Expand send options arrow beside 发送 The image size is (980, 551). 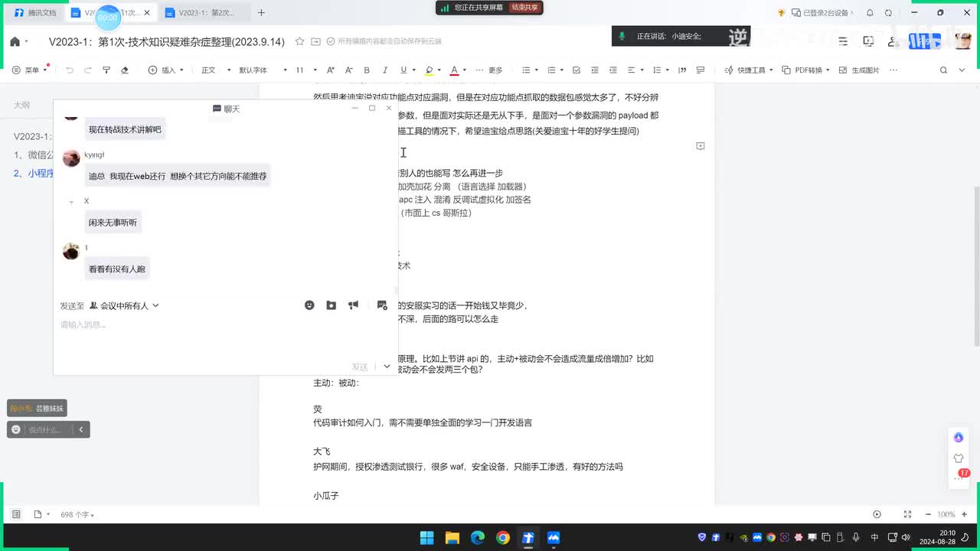[387, 367]
